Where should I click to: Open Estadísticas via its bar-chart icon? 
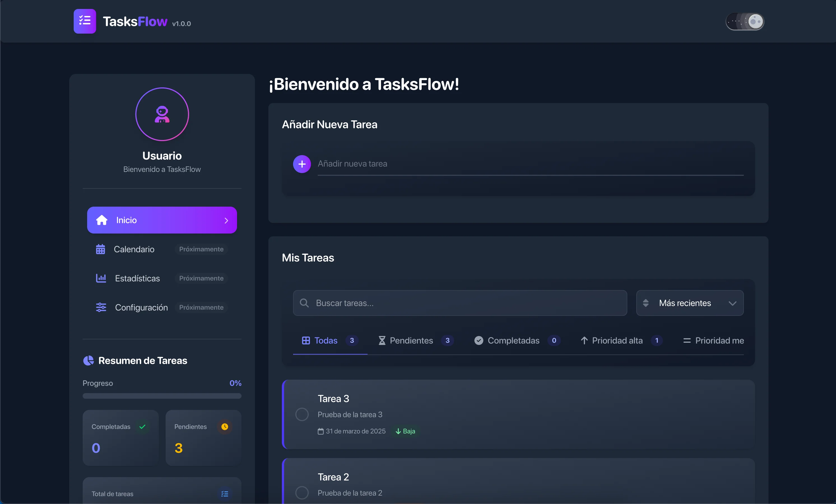point(101,278)
